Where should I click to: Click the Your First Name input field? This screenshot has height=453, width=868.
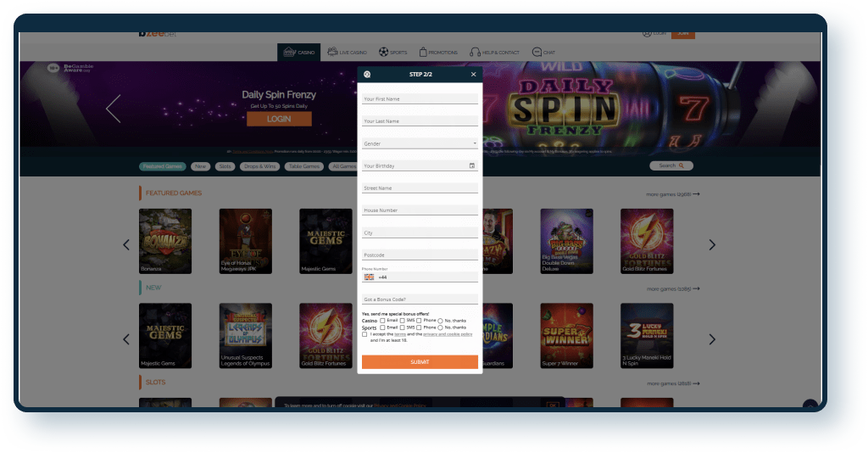(420, 99)
